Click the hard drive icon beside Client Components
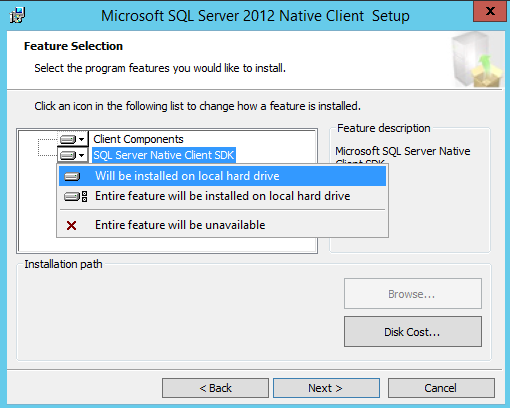Image resolution: width=510 pixels, height=408 pixels. [68, 139]
